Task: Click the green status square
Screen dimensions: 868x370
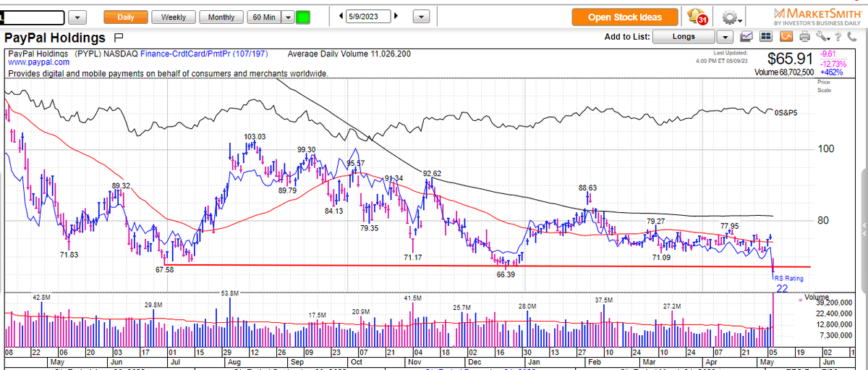Action: click(303, 17)
